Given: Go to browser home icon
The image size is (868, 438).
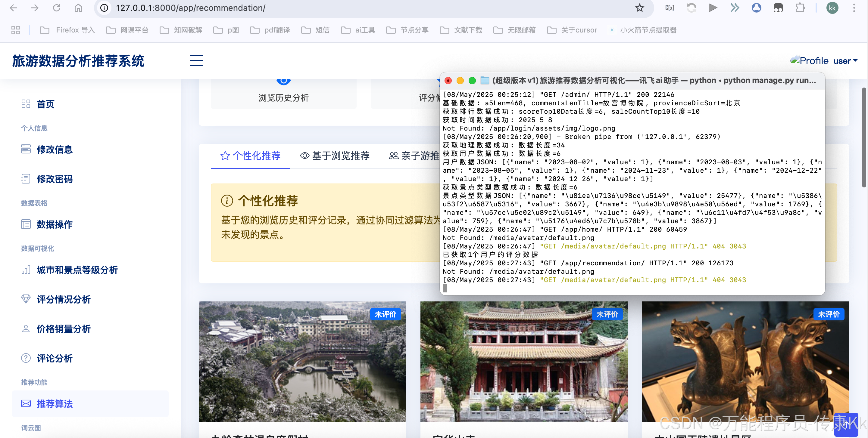Looking at the screenshot, I should [x=78, y=8].
